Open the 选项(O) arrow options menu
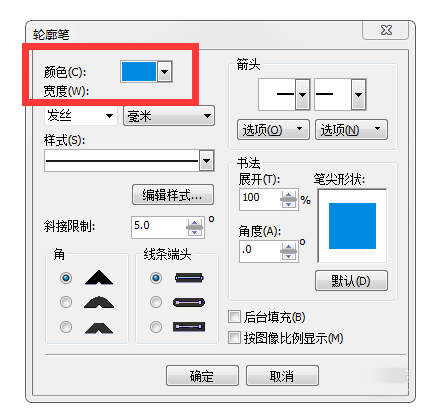 (273, 129)
